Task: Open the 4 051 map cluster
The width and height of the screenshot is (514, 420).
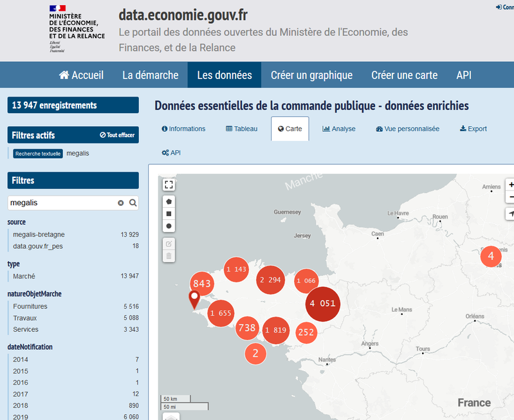Action: [323, 304]
